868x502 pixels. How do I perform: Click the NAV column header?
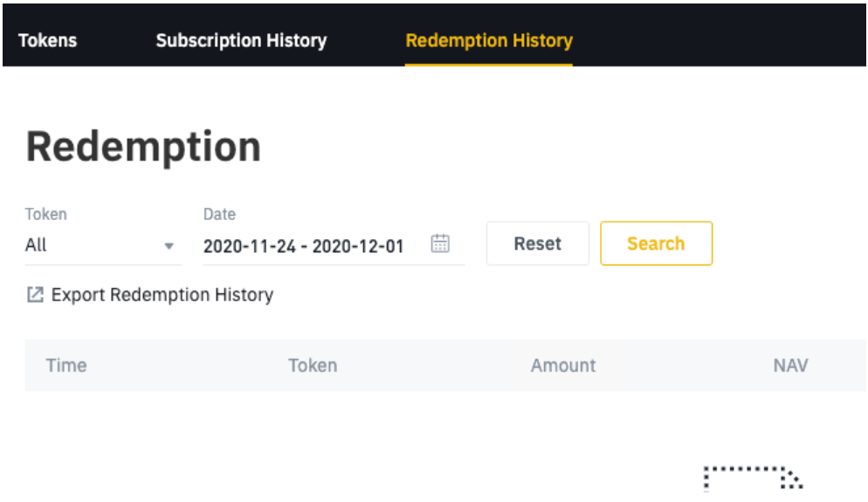[x=790, y=365]
